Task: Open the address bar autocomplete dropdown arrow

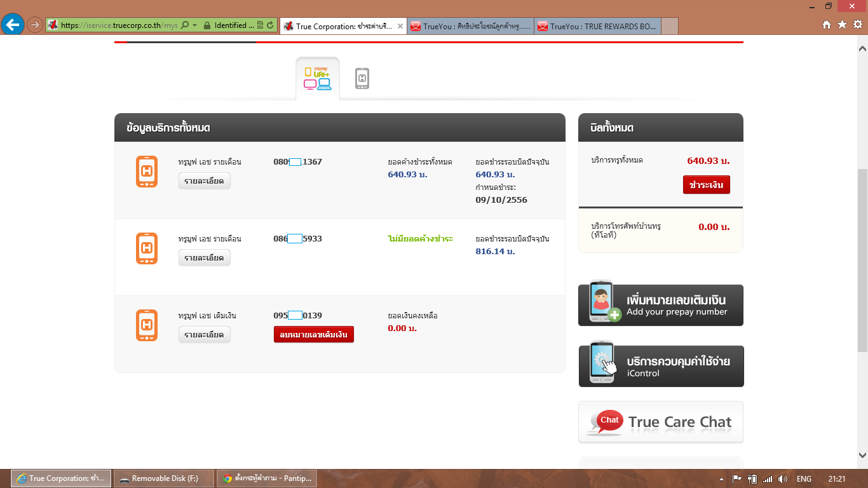Action: coord(194,25)
